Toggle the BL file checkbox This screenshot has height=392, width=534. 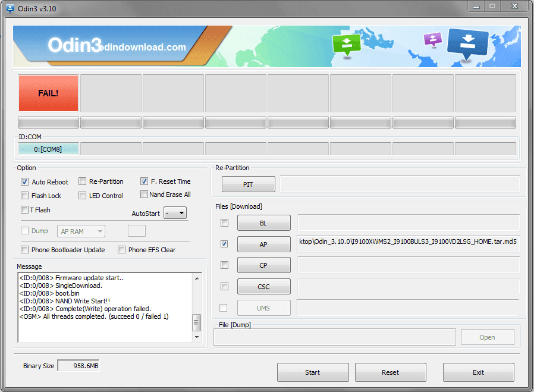click(x=224, y=222)
